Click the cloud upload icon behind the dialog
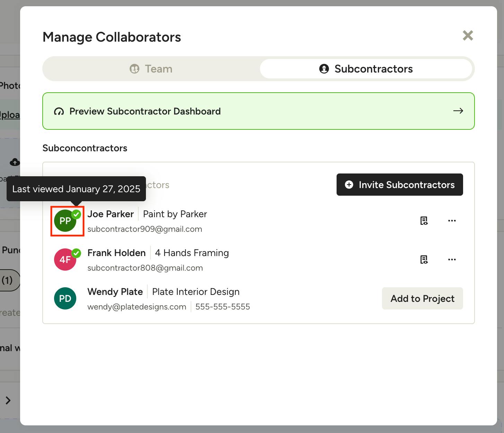 (x=15, y=162)
